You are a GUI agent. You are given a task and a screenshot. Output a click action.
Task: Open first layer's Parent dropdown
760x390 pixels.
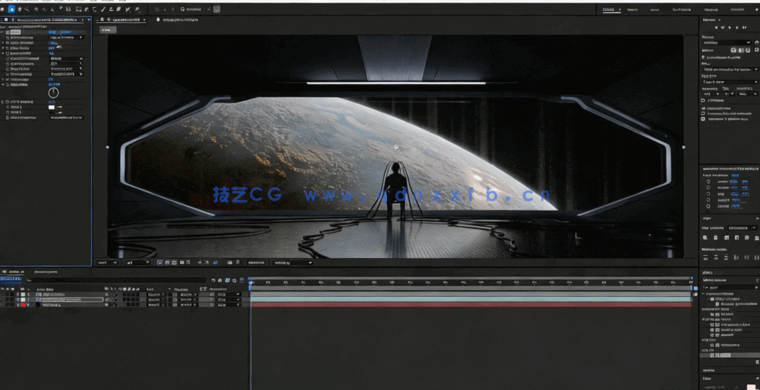pyautogui.click(x=229, y=294)
